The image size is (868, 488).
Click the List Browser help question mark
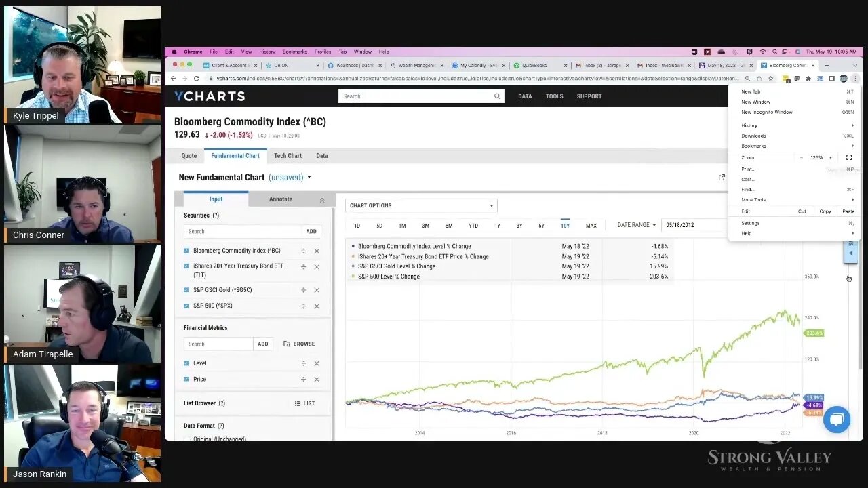coord(222,403)
